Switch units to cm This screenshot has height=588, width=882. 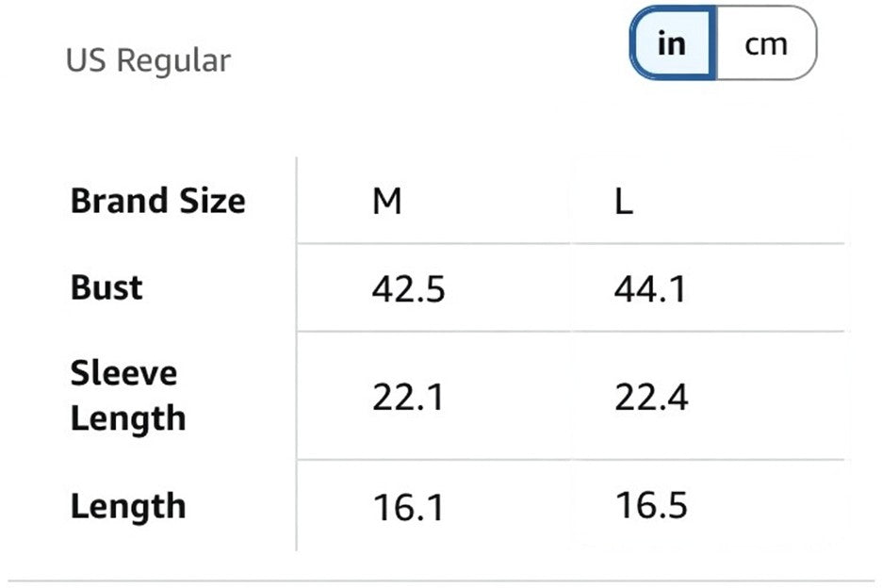[766, 43]
